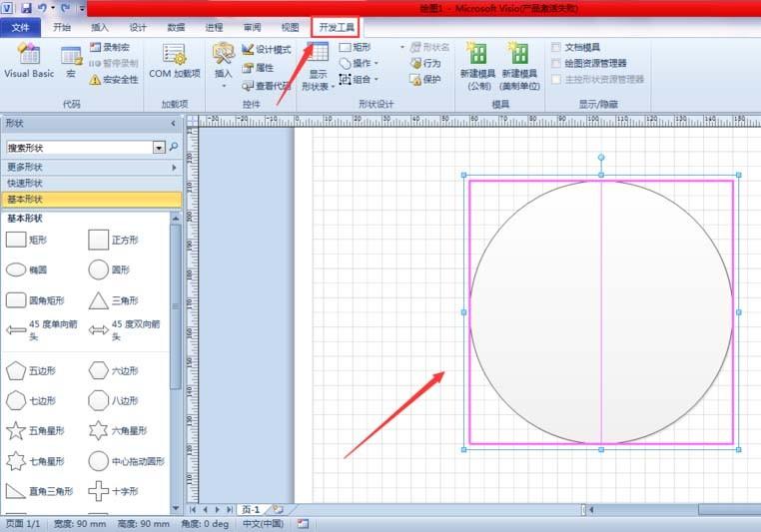Select 快速形状 quick shapes stencil
This screenshot has width=761, height=532.
(x=91, y=183)
